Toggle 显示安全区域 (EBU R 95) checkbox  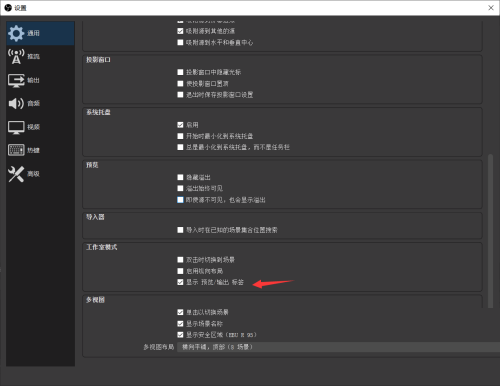coord(180,335)
